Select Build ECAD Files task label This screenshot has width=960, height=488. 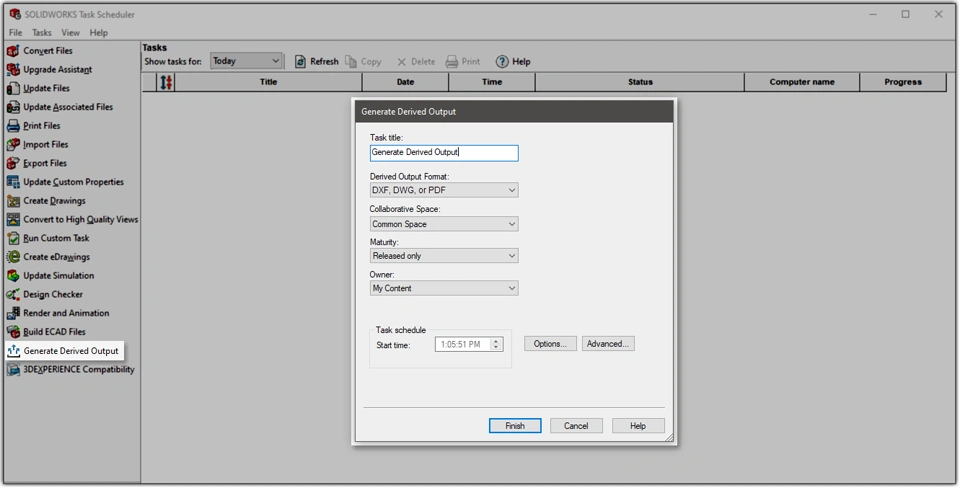click(54, 332)
